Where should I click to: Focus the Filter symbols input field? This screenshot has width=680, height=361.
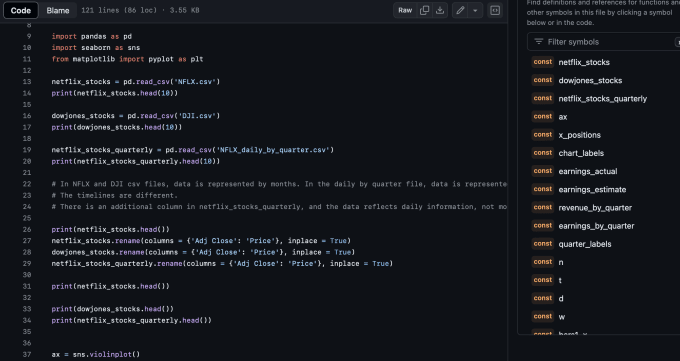pyautogui.click(x=604, y=42)
